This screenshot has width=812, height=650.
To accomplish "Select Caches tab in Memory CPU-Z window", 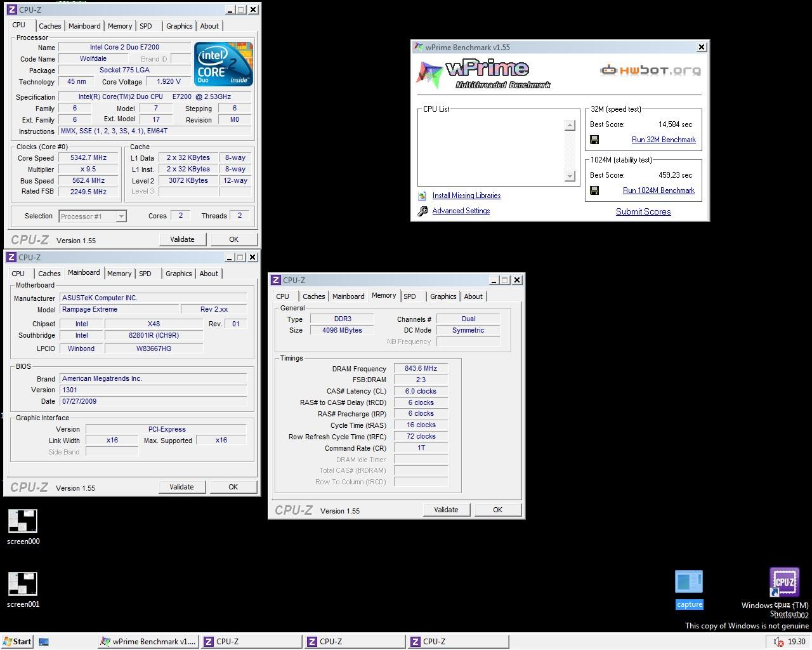I will click(313, 296).
